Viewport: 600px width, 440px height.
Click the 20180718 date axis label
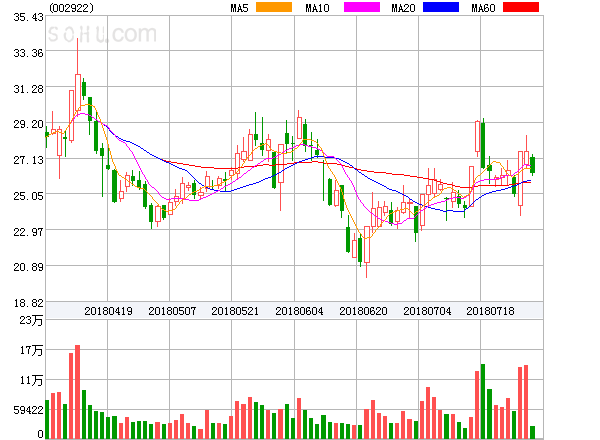click(490, 311)
